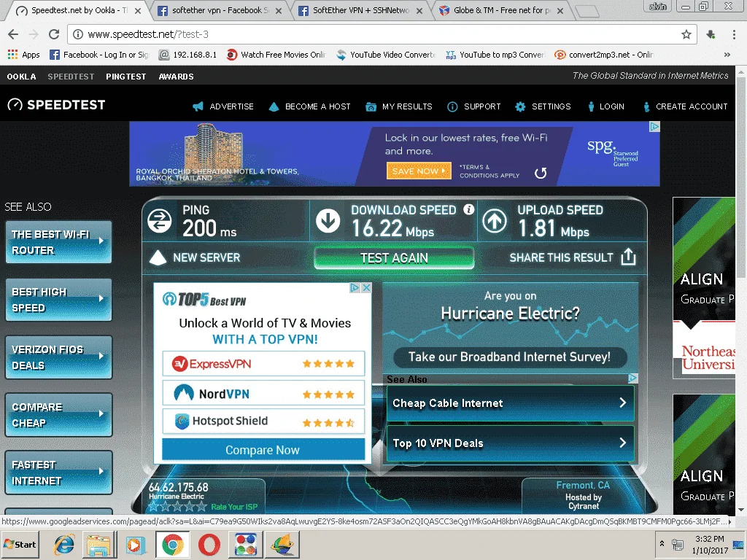Show more bookmarks with the double chevron
The image size is (747, 560).
pos(727,55)
